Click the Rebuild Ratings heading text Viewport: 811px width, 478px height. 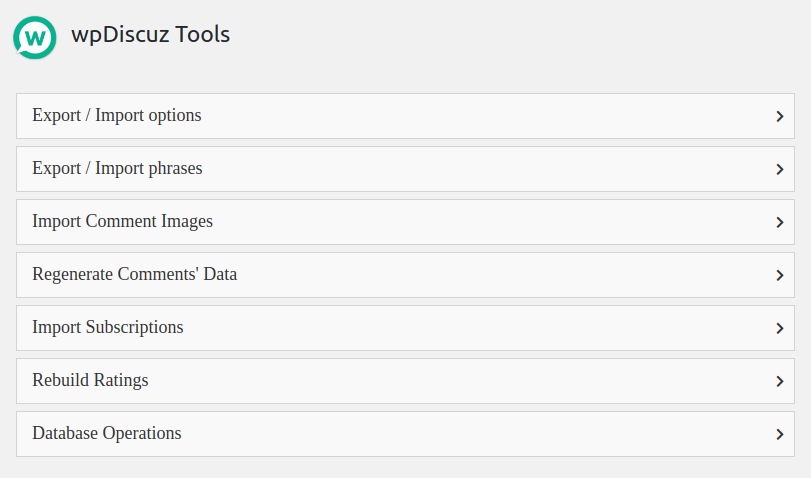click(90, 381)
